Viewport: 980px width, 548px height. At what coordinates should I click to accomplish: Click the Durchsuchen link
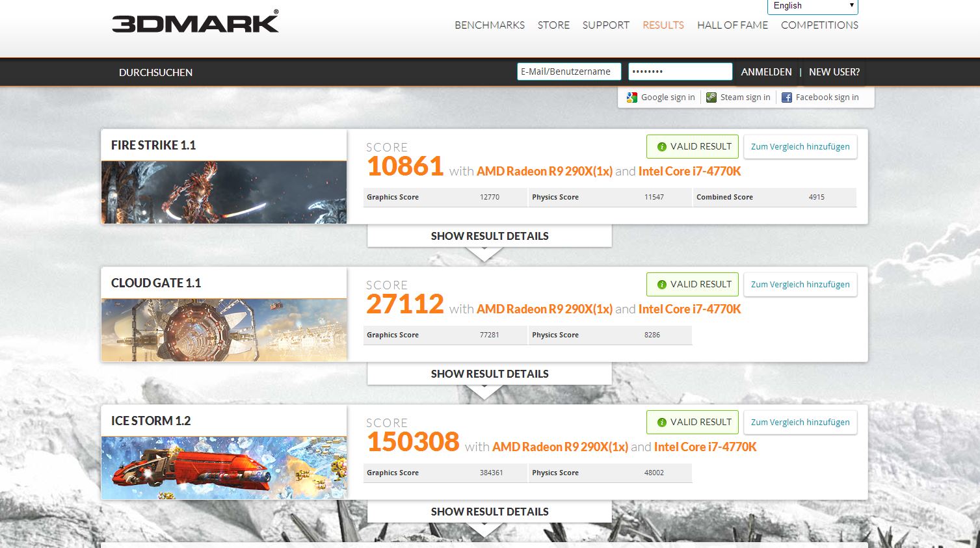[155, 72]
